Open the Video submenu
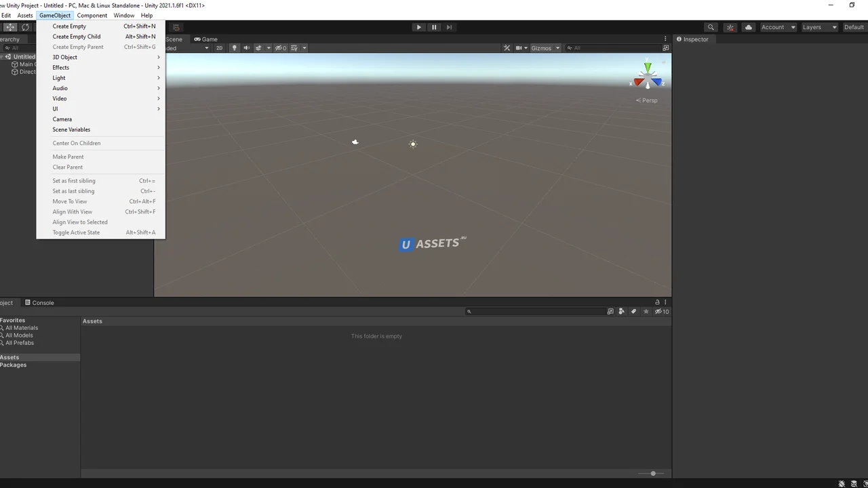868x488 pixels. (100, 98)
